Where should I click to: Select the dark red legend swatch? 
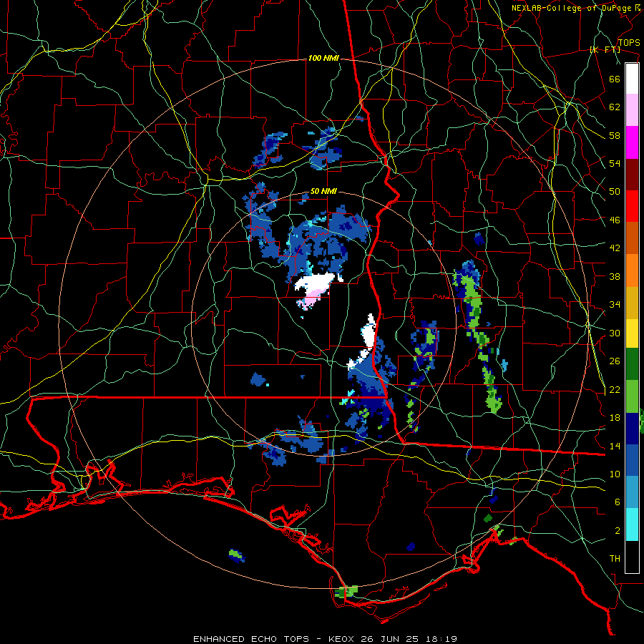coord(632,174)
